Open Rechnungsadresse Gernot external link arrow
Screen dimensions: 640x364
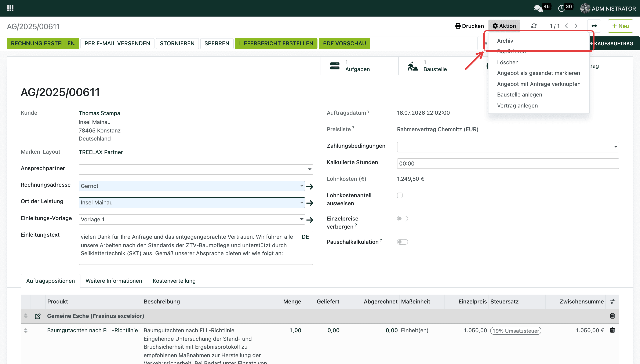tap(310, 186)
